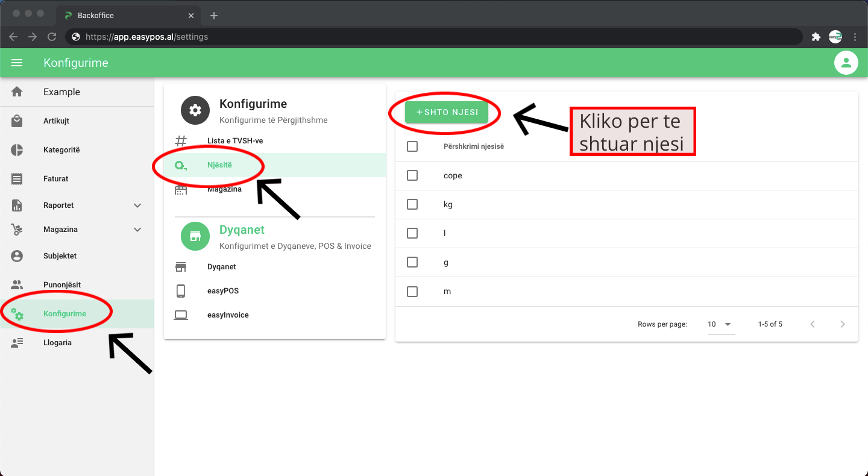Open browser extensions puzzle icon
Screen dimensions: 868x476
(x=816, y=37)
